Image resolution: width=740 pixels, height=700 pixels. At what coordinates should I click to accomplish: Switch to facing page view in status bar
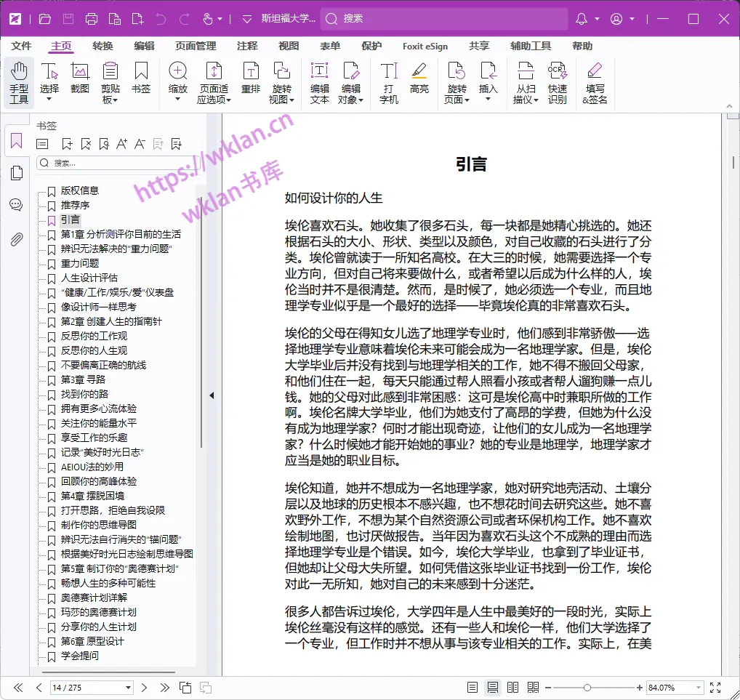click(x=512, y=687)
